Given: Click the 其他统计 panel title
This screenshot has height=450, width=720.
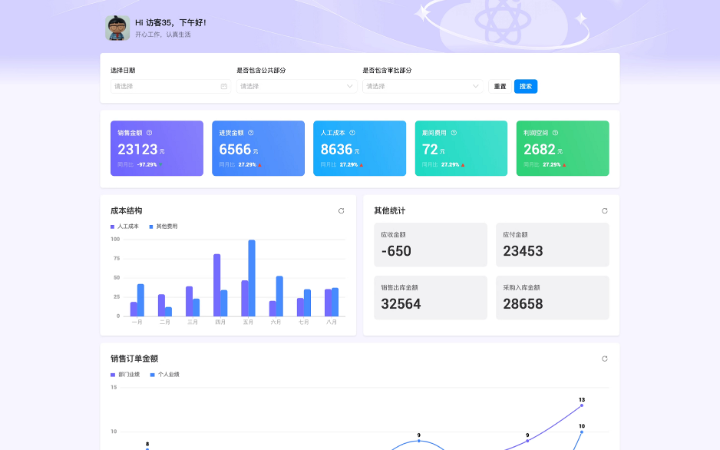Looking at the screenshot, I should point(389,211).
